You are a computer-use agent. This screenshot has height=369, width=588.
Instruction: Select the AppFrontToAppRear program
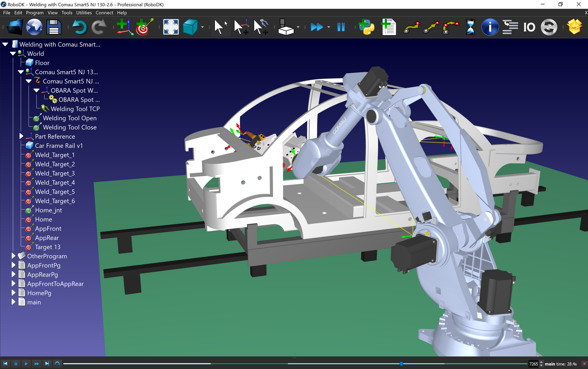(55, 284)
